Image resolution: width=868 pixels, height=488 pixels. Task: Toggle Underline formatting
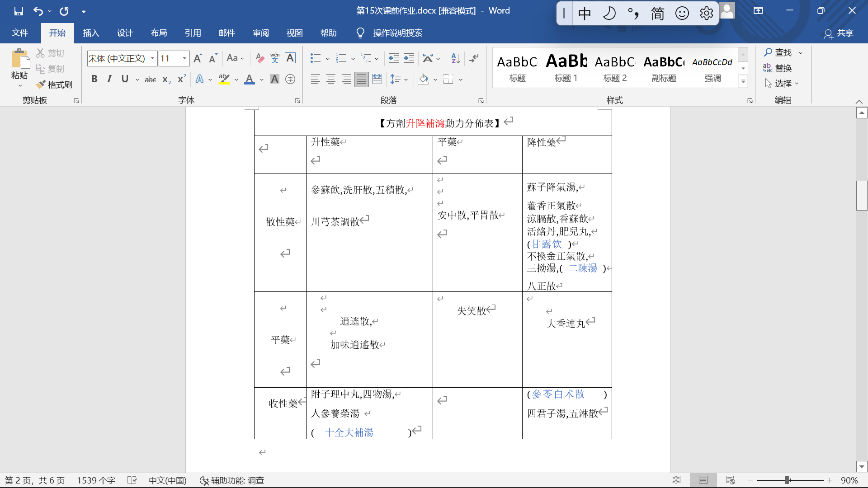(x=125, y=80)
